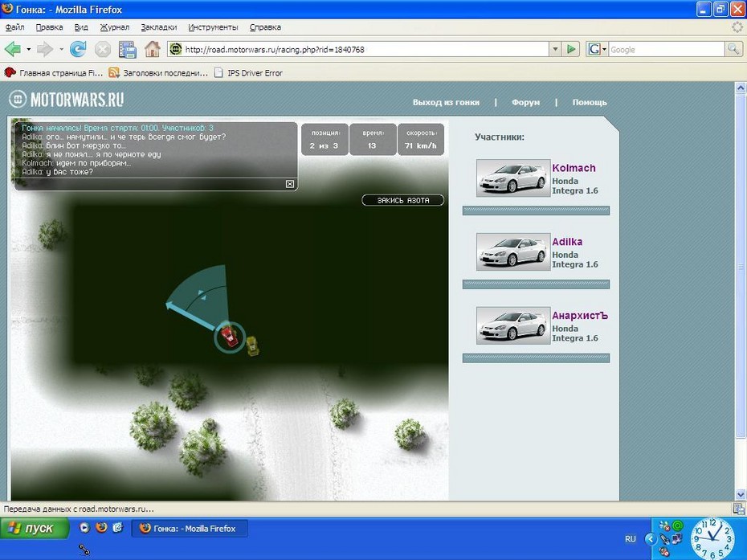747x560 pixels.
Task: Click the page scrollbar up arrow
Action: tap(741, 88)
